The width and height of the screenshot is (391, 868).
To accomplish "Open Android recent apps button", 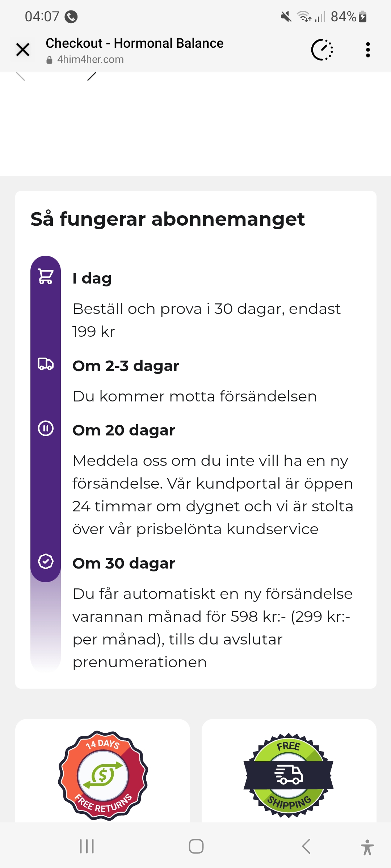I will pyautogui.click(x=87, y=846).
